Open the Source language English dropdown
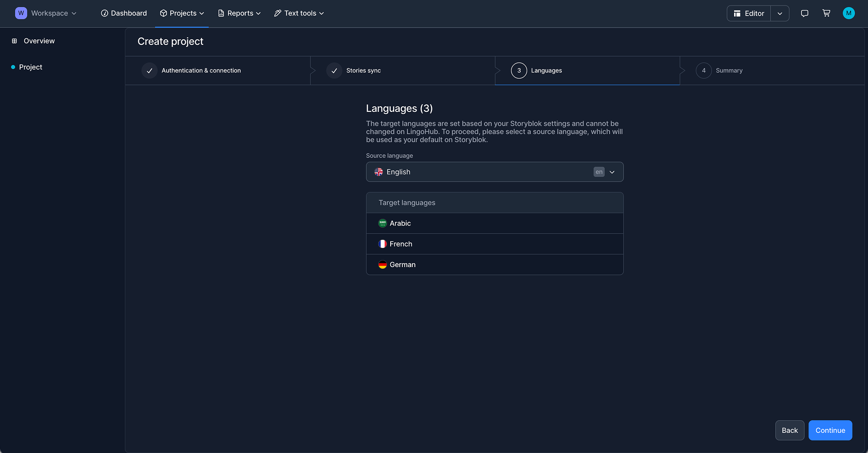868x453 pixels. (x=494, y=172)
